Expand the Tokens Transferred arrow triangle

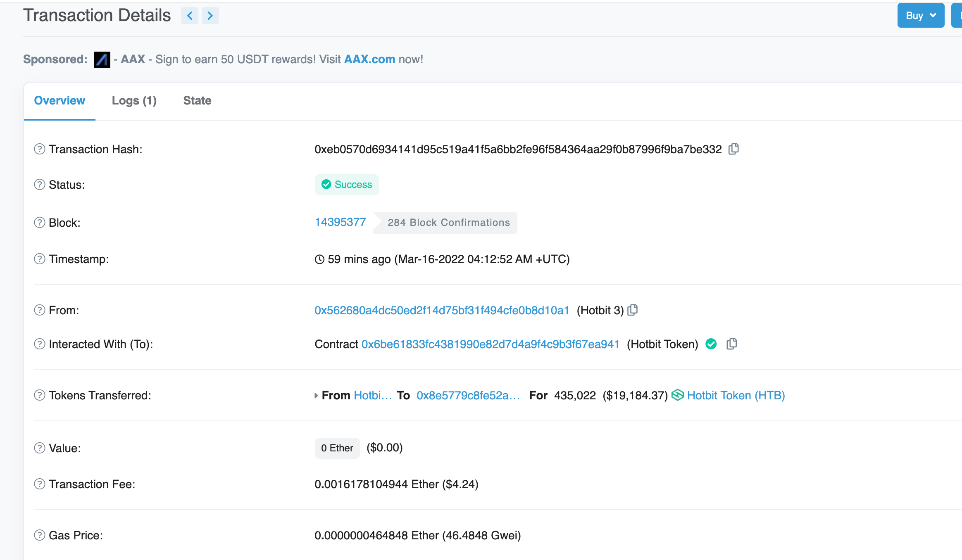coord(316,396)
